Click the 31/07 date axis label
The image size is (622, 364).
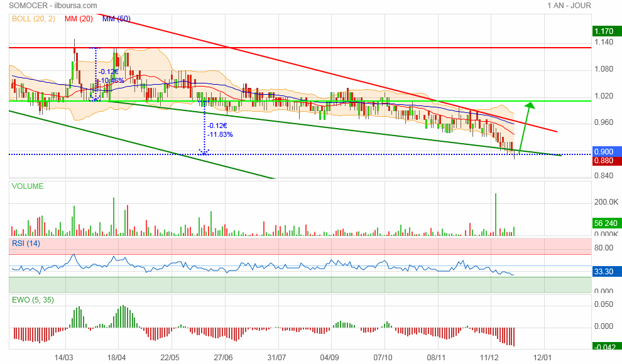click(x=276, y=358)
